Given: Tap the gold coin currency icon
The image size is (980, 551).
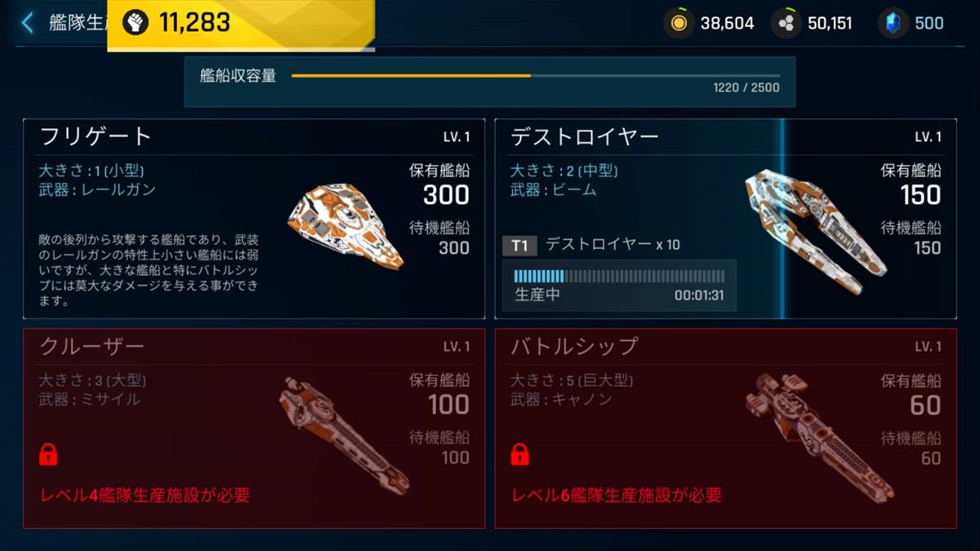Looking at the screenshot, I should pyautogui.click(x=679, y=23).
